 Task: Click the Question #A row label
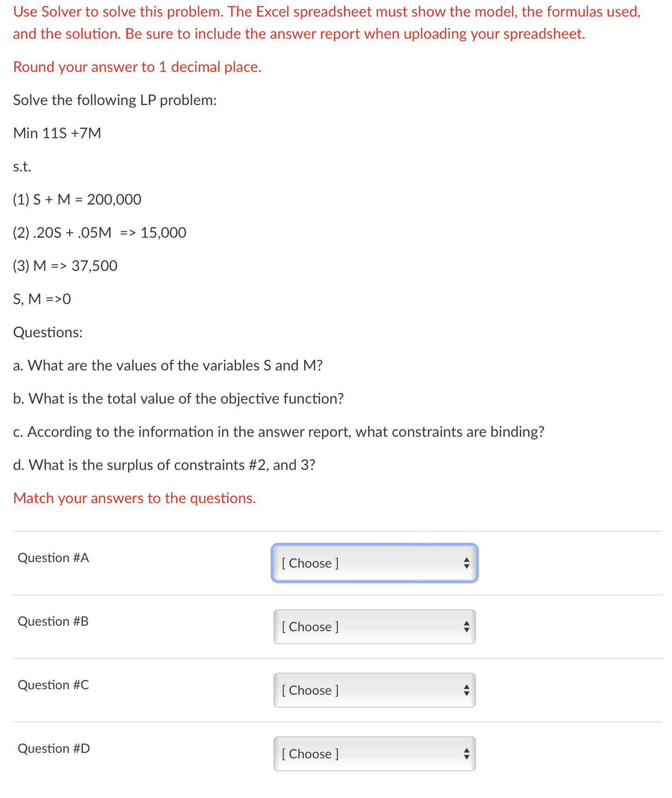point(53,557)
